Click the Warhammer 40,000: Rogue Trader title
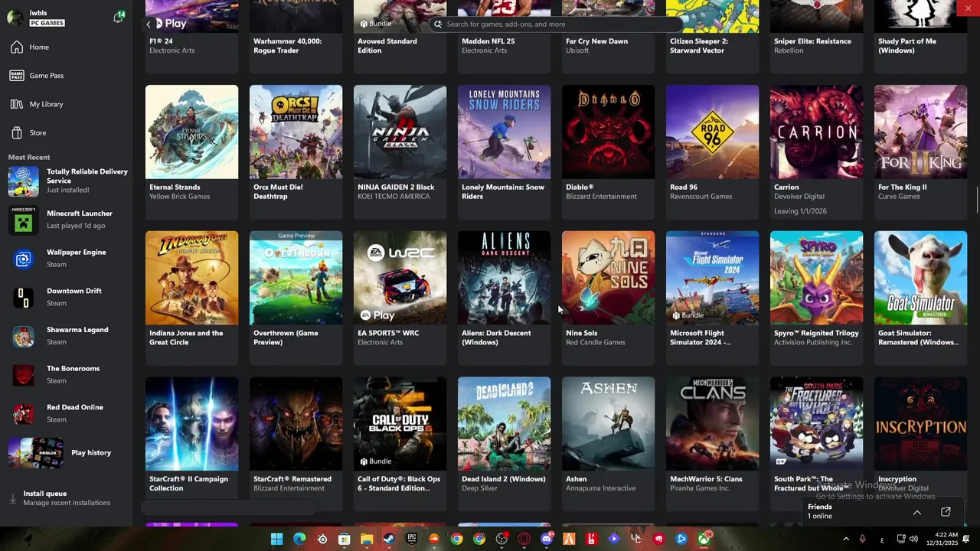The width and height of the screenshot is (980, 551). (x=288, y=46)
